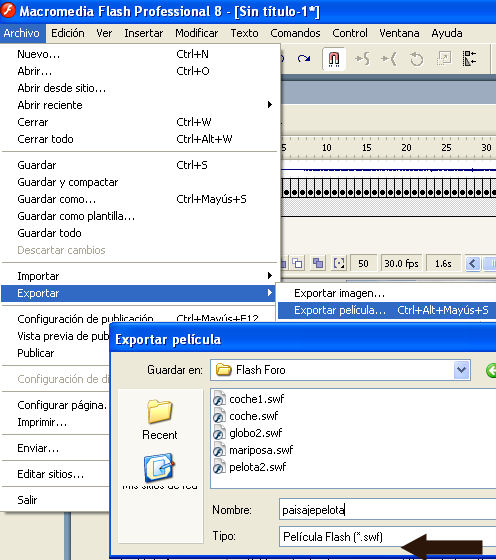
Task: Click the Nombre field containing paisajepelota
Action: (387, 510)
